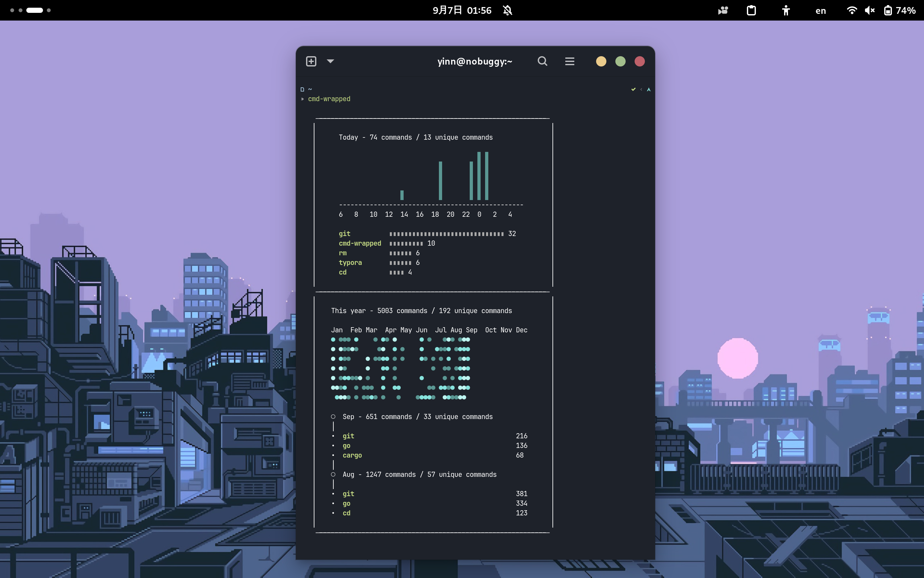Open a new terminal tab
The height and width of the screenshot is (578, 924).
[x=311, y=61]
